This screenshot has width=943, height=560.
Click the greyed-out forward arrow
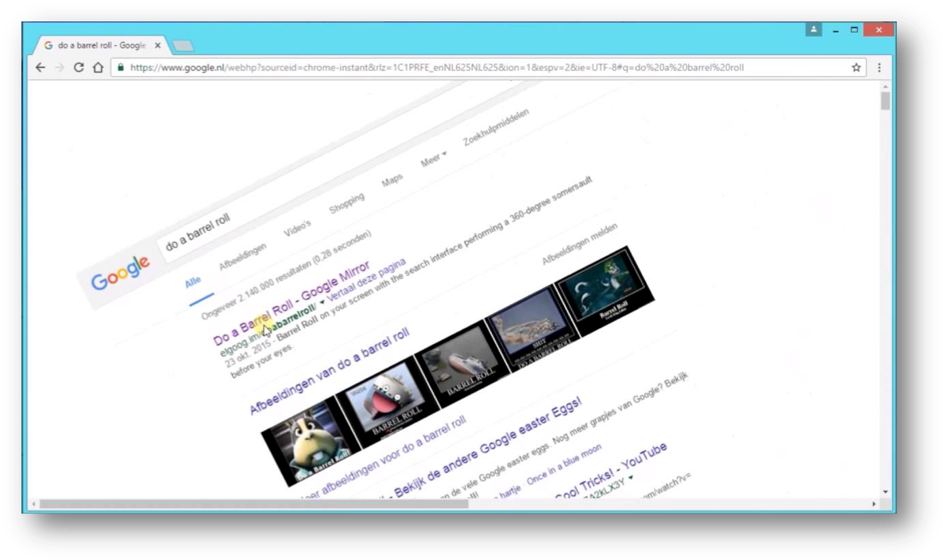tap(60, 68)
